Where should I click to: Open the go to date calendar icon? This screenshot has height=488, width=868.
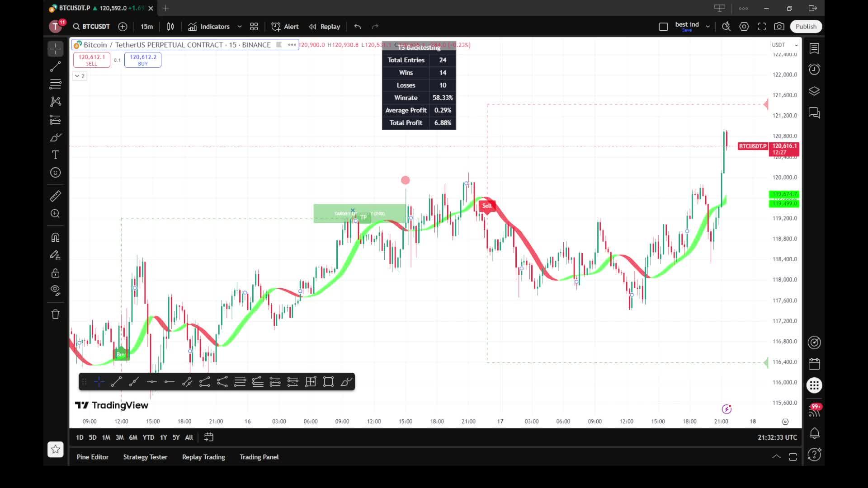click(209, 437)
